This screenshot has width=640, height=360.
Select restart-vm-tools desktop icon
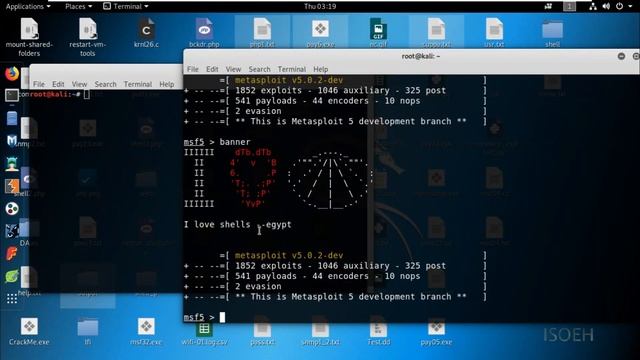tap(87, 37)
